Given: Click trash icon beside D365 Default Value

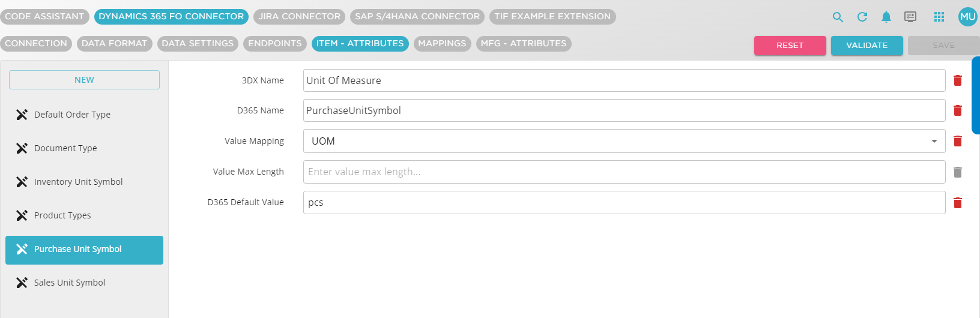Looking at the screenshot, I should (958, 203).
